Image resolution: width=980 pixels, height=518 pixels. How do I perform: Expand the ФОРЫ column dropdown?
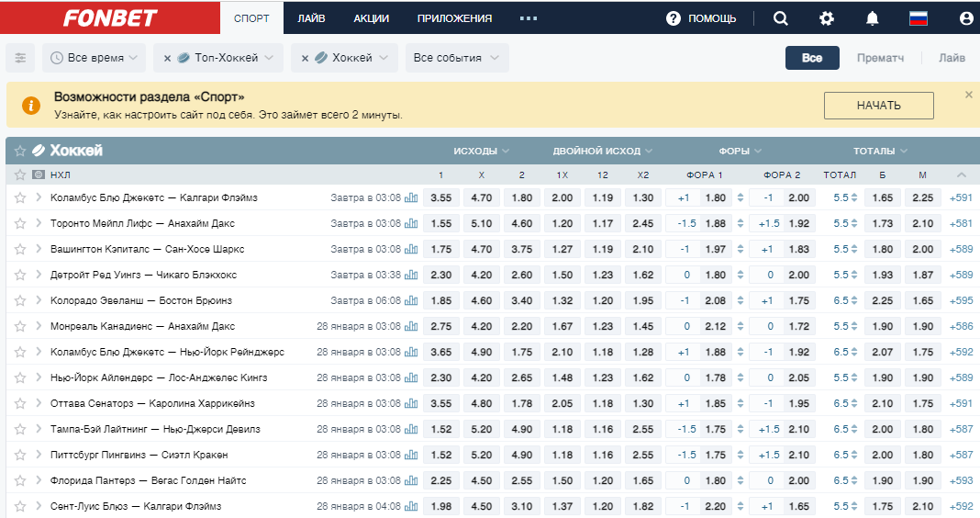click(x=740, y=151)
